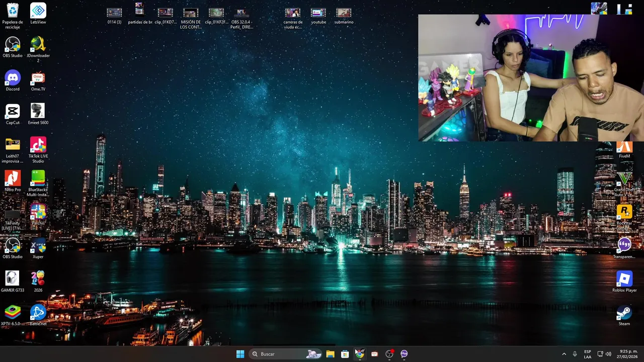Screen dimensions: 644x362
Task: Select the Emeet S600 webcam icon
Action: (x=38, y=114)
